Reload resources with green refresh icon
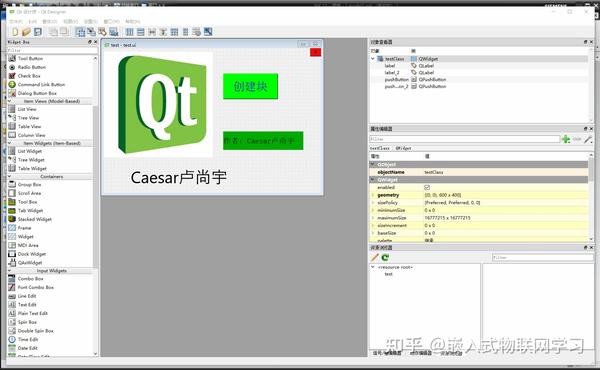 (x=385, y=258)
